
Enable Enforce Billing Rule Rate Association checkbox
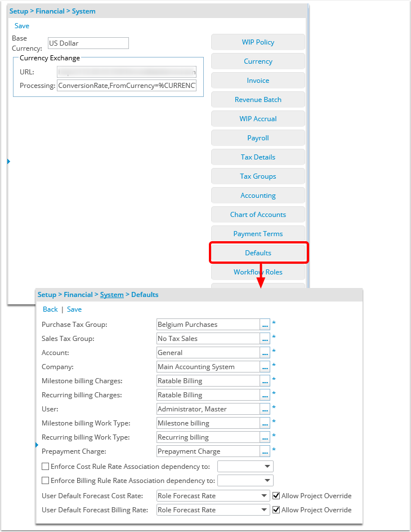tap(45, 480)
